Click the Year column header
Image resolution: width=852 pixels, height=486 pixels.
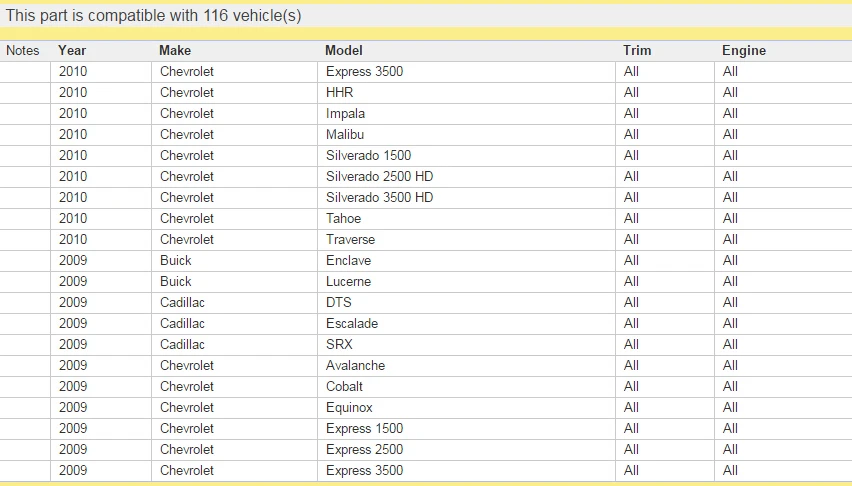(x=72, y=51)
